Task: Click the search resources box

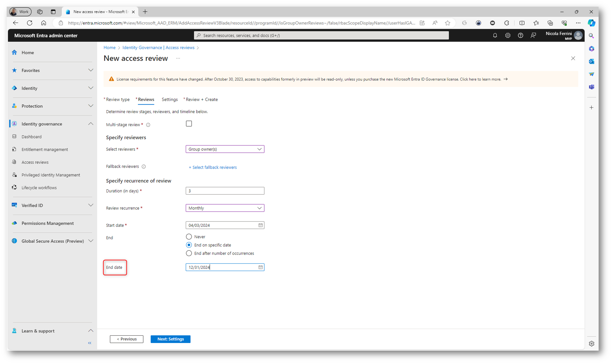Action: [x=321, y=35]
